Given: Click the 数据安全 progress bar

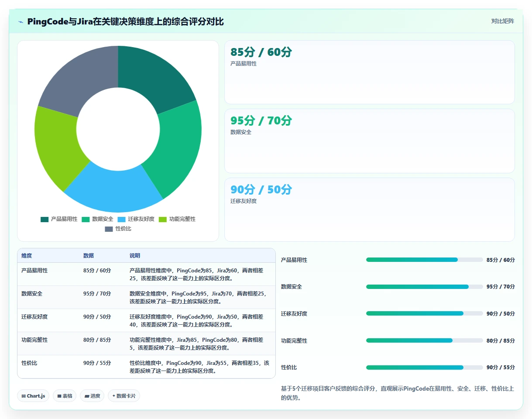Looking at the screenshot, I should [425, 287].
